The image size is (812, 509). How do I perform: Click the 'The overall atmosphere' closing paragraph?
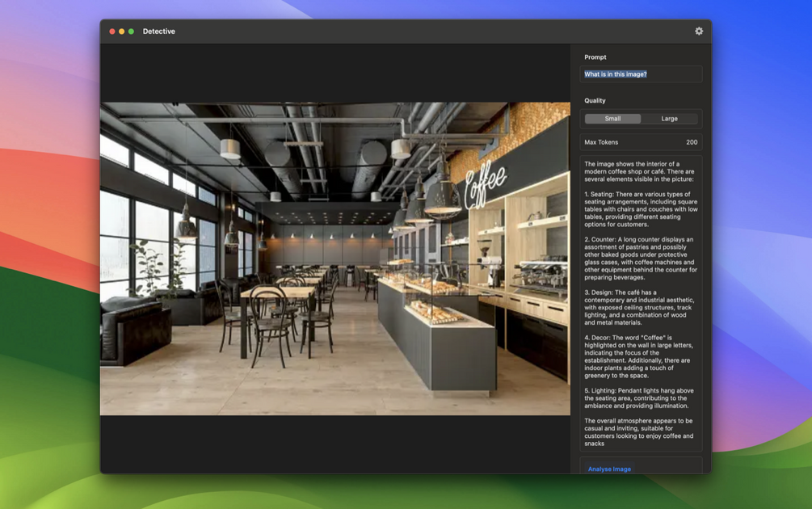pos(638,432)
